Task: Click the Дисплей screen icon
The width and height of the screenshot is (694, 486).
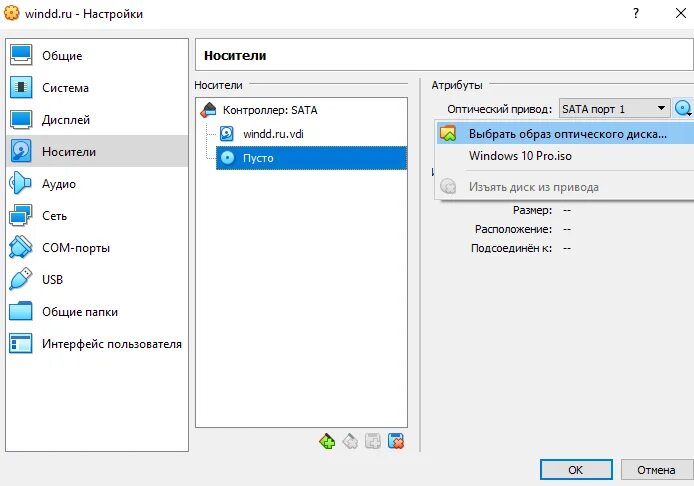Action: [21, 119]
